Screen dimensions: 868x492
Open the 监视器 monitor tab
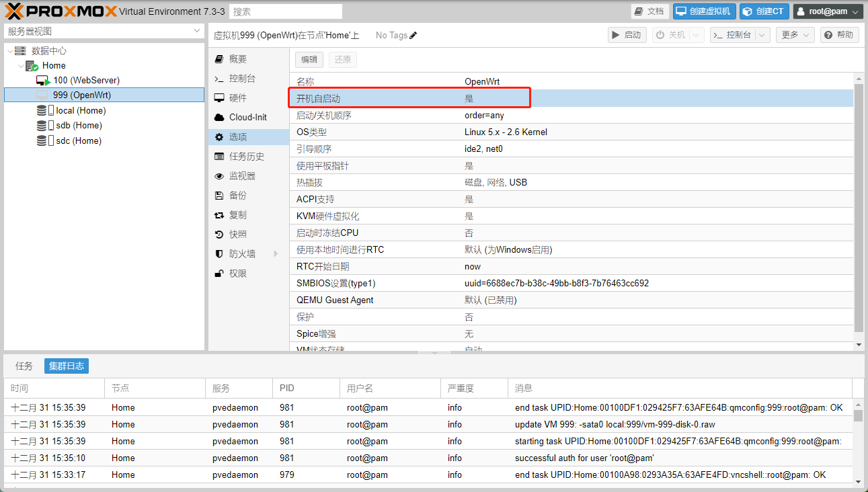click(249, 176)
